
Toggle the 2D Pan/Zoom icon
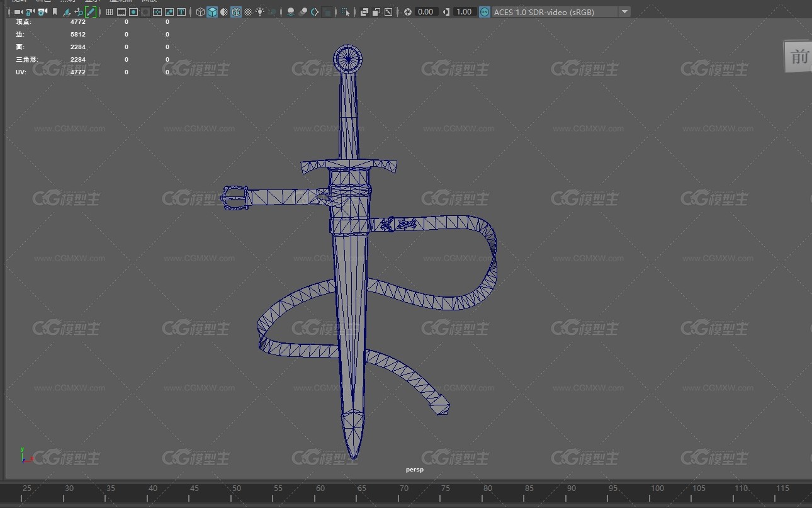tap(79, 12)
